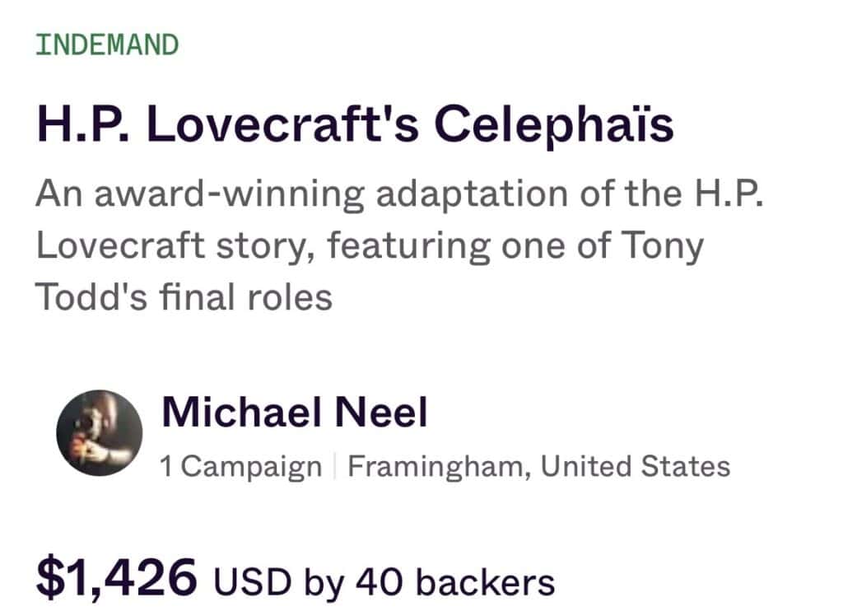Click the Framingham location text

point(440,467)
